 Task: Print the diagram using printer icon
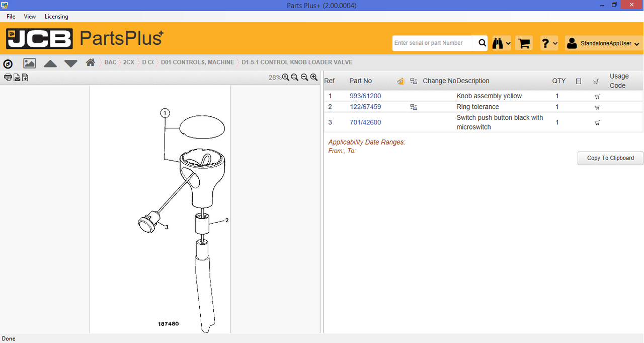(x=8, y=77)
